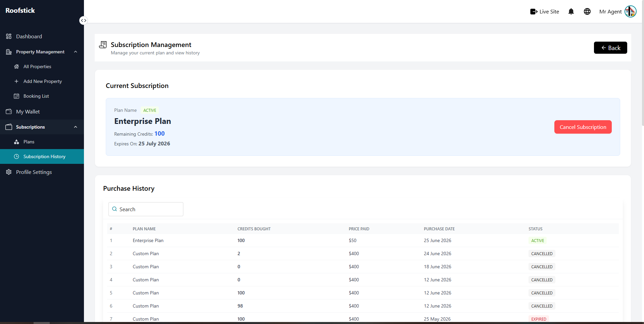
Task: Click the My Wallet icon
Action: 9,111
